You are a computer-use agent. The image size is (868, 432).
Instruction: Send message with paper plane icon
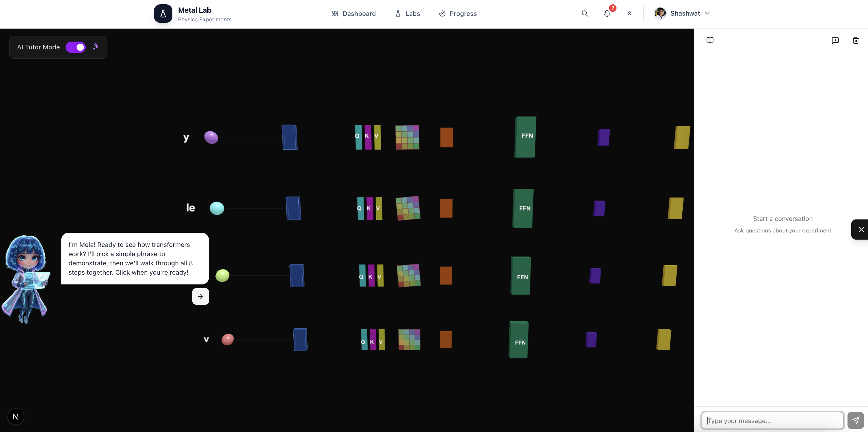[855, 420]
